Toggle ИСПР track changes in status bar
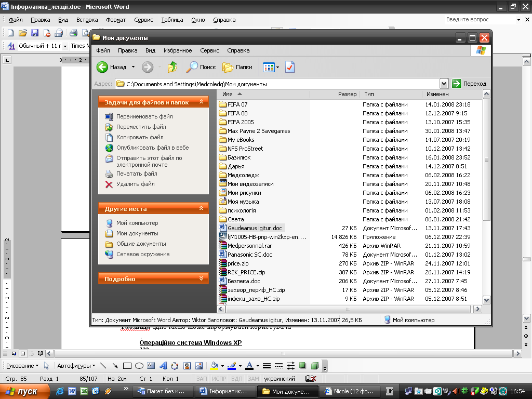 [x=219, y=379]
